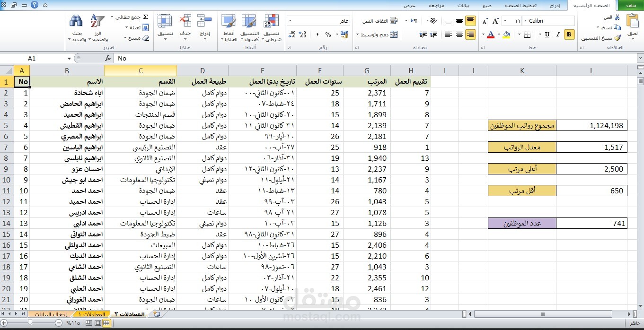Screen dimensions: 644x330
Task: Select sheet tab المعادلات ١
Action: (92, 314)
